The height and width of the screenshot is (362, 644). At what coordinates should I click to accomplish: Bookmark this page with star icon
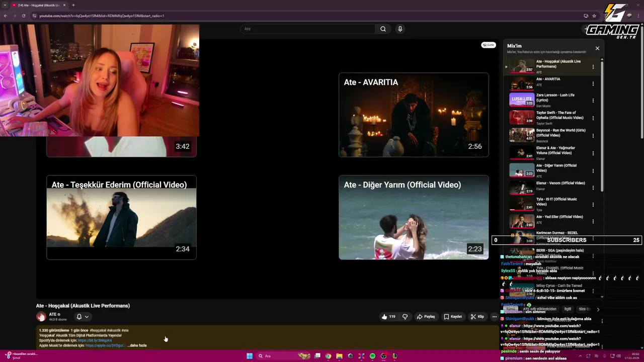click(x=594, y=16)
